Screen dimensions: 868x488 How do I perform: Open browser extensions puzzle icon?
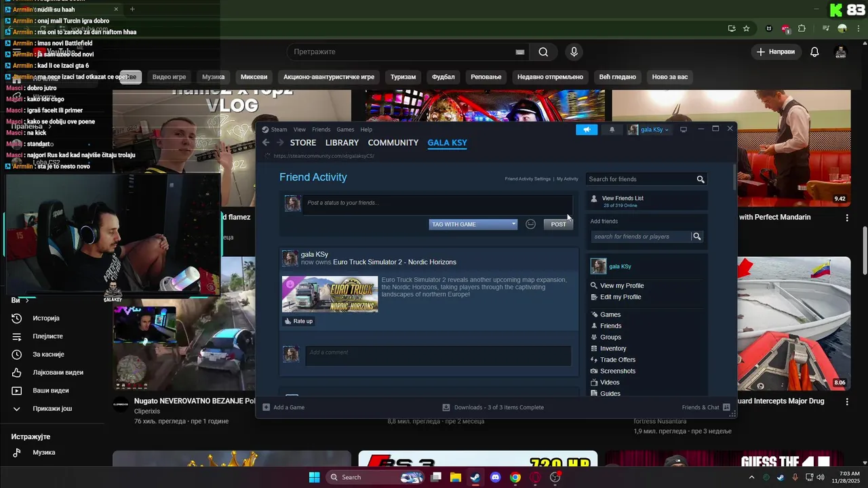point(802,28)
